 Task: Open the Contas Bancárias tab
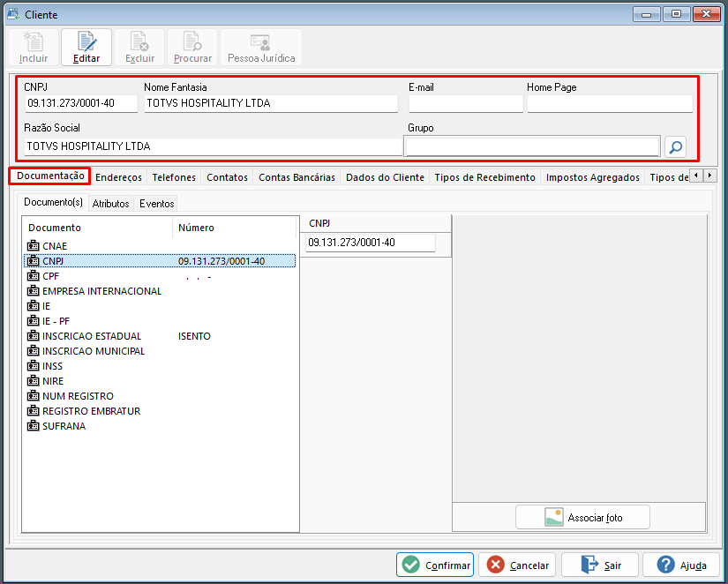click(296, 177)
